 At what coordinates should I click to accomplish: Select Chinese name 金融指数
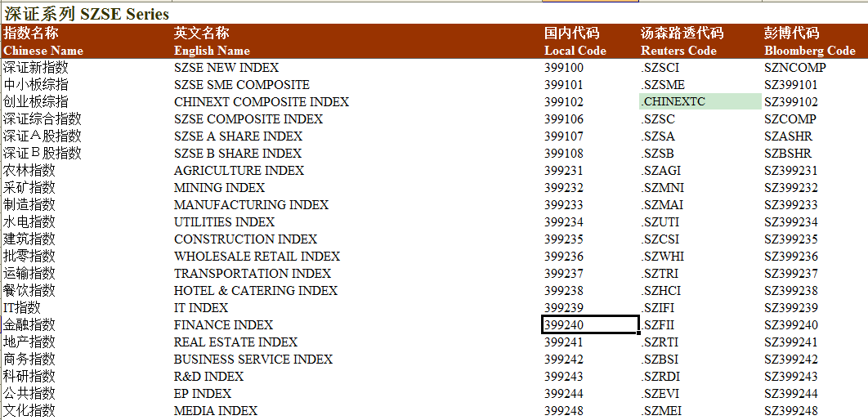pyautogui.click(x=29, y=325)
